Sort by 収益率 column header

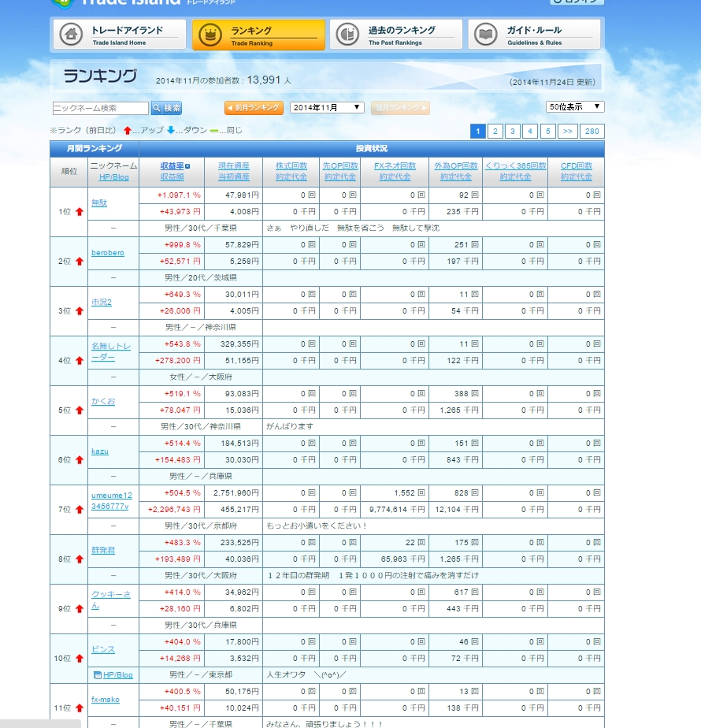tap(172, 165)
